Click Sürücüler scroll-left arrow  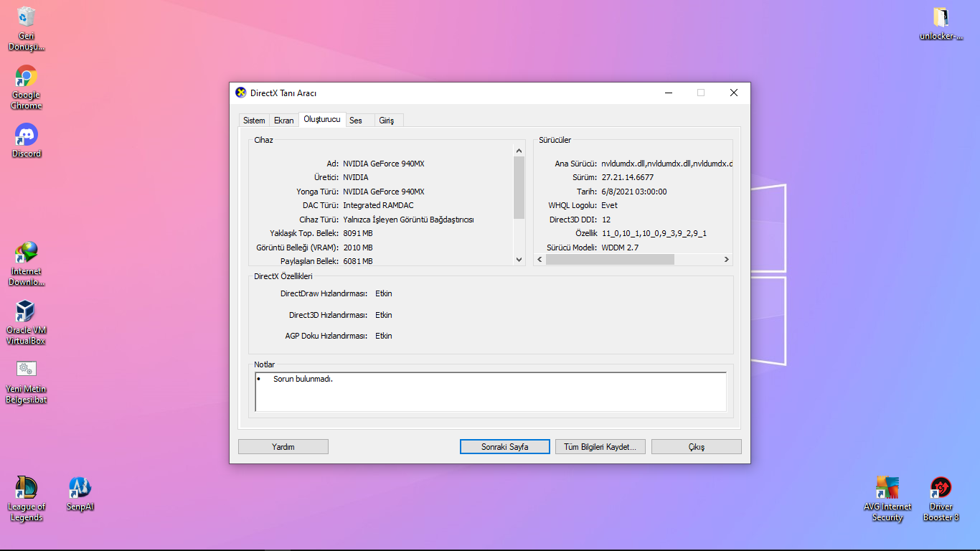[540, 260]
